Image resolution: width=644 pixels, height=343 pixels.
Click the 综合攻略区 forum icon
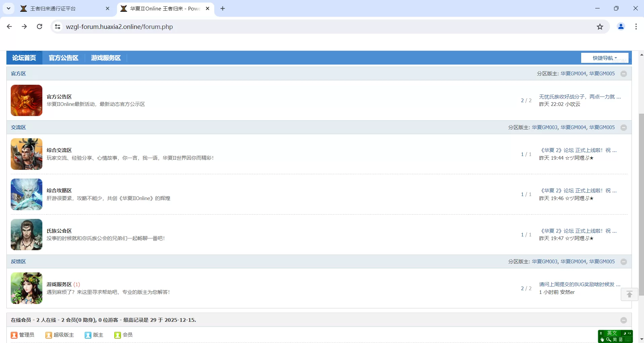(27, 194)
